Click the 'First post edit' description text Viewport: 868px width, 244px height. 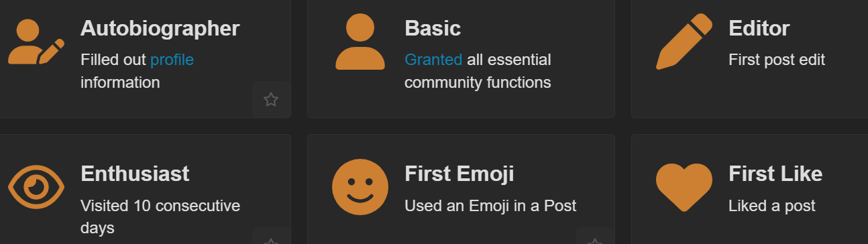click(777, 60)
